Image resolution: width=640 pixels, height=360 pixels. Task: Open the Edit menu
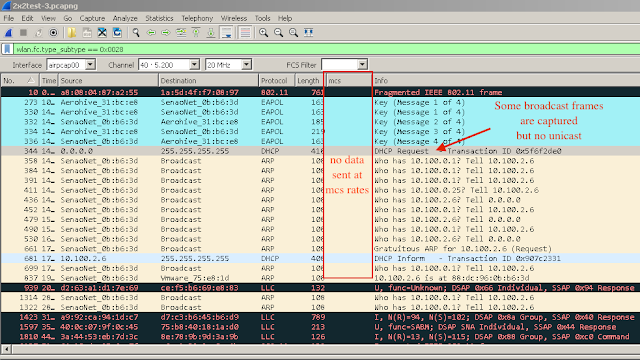click(27, 18)
